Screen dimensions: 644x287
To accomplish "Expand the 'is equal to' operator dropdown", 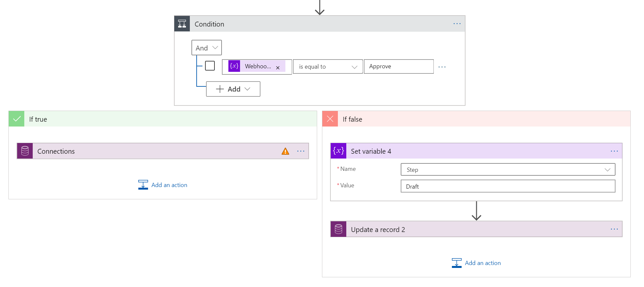I will (x=328, y=67).
